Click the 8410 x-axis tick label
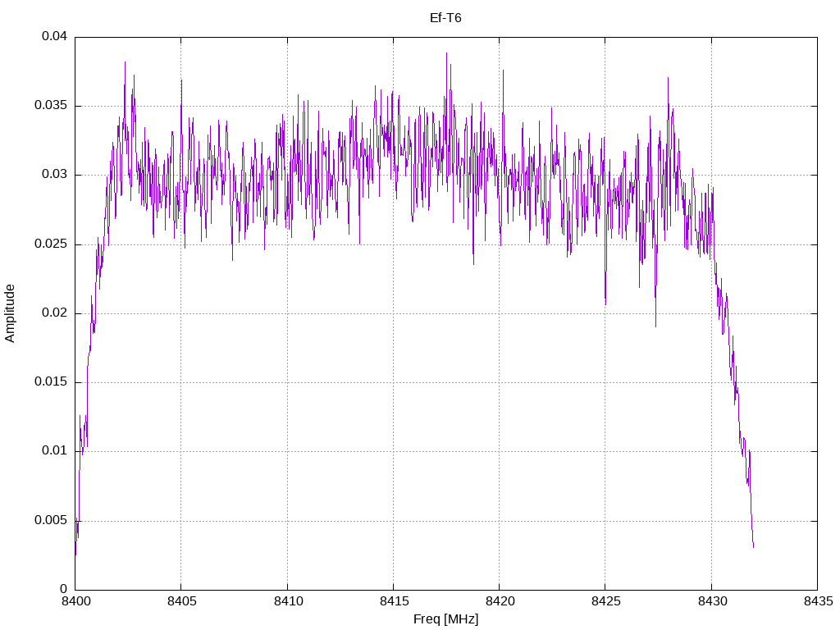 point(288,601)
